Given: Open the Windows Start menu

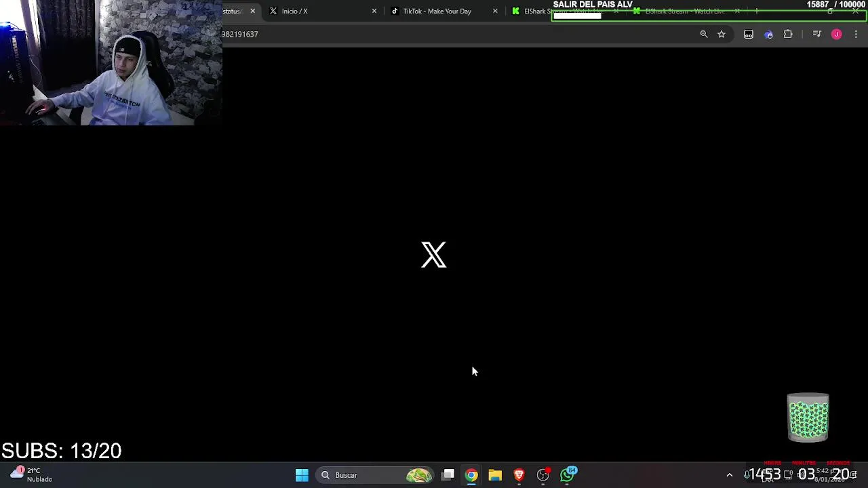Looking at the screenshot, I should coord(302,475).
